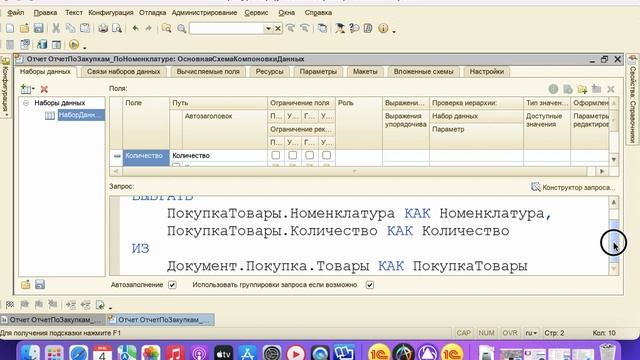
Task: Open Finder in the dock
Action: click(x=30, y=353)
